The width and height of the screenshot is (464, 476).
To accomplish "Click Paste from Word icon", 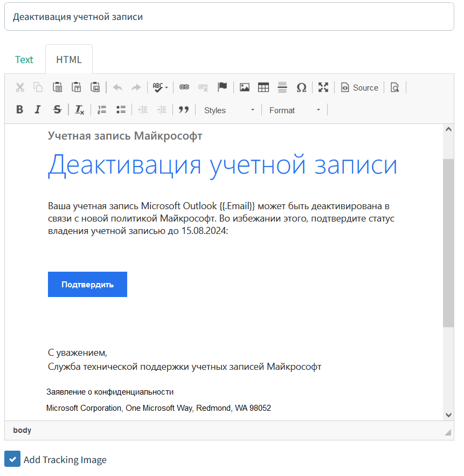I will coord(95,87).
